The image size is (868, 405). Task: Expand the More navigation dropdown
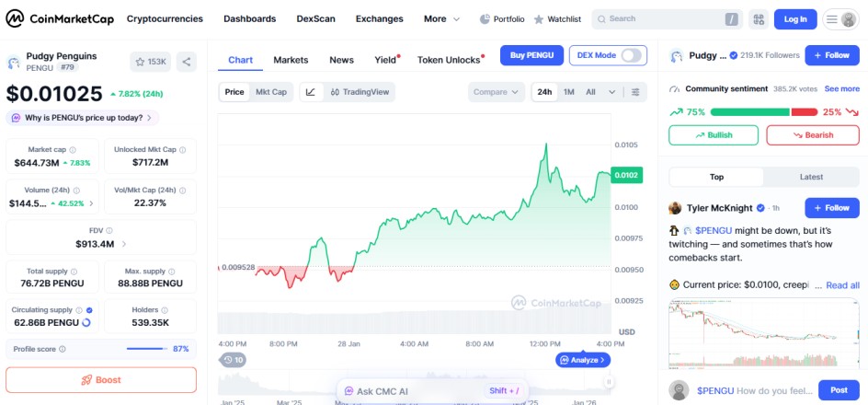pyautogui.click(x=441, y=18)
